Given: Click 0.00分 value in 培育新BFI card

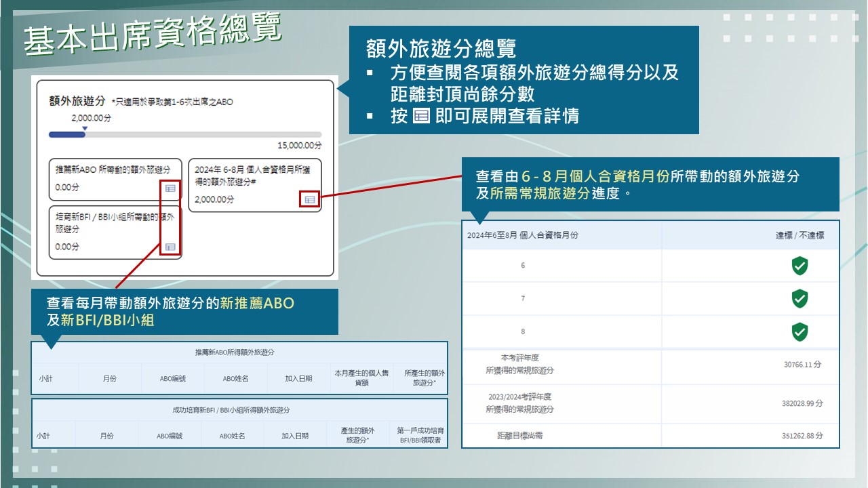Looking at the screenshot, I should pyautogui.click(x=67, y=247).
